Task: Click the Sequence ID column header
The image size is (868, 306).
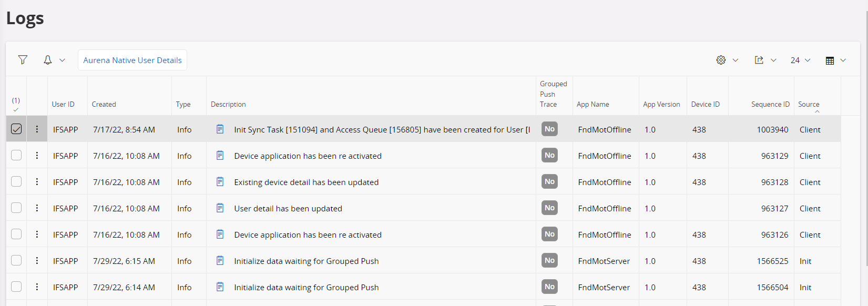Action: click(770, 104)
